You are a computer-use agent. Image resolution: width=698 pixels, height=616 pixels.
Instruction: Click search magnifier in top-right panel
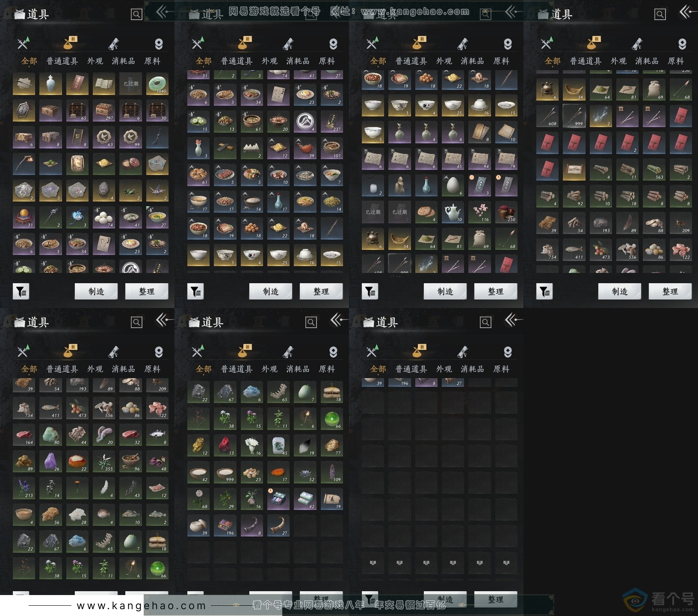tap(660, 15)
